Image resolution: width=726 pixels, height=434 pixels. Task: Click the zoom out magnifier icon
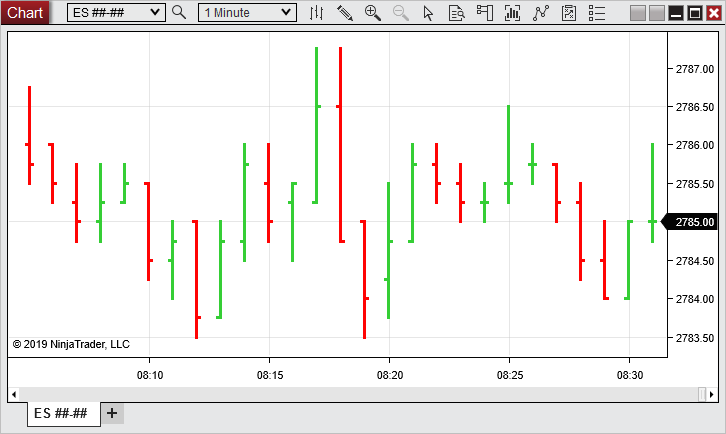click(x=400, y=13)
